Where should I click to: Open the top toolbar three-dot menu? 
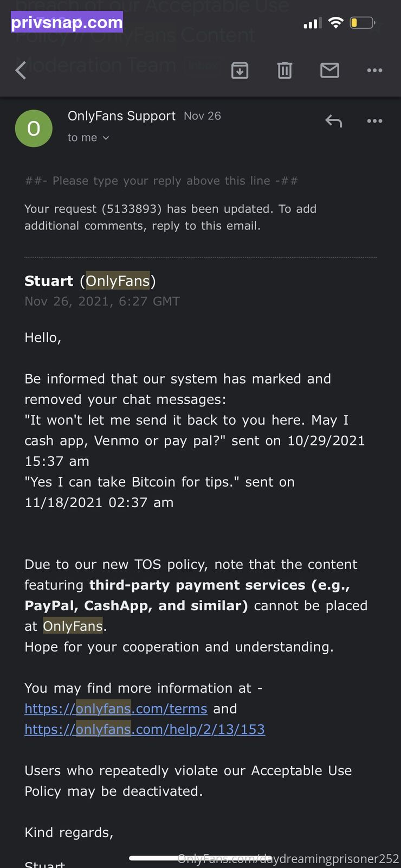click(x=374, y=71)
